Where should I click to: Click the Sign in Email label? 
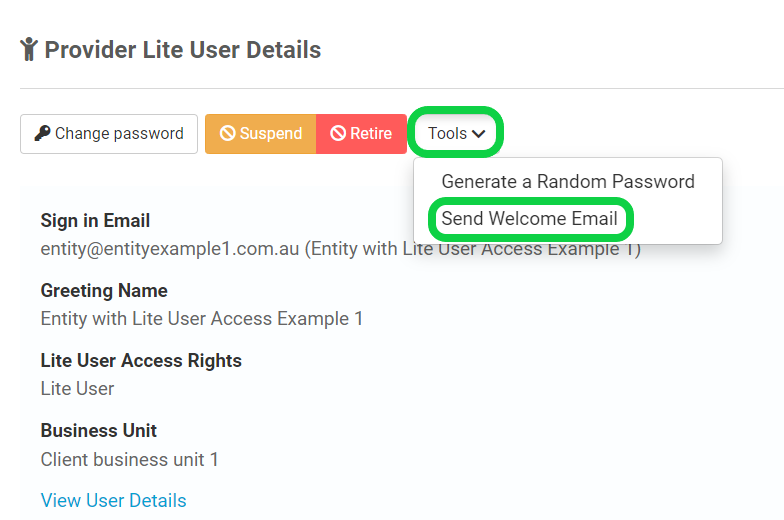(x=96, y=220)
